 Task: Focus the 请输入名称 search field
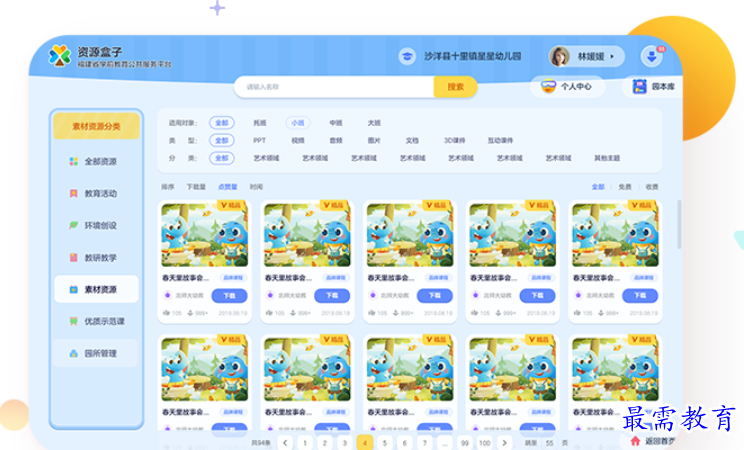click(334, 87)
